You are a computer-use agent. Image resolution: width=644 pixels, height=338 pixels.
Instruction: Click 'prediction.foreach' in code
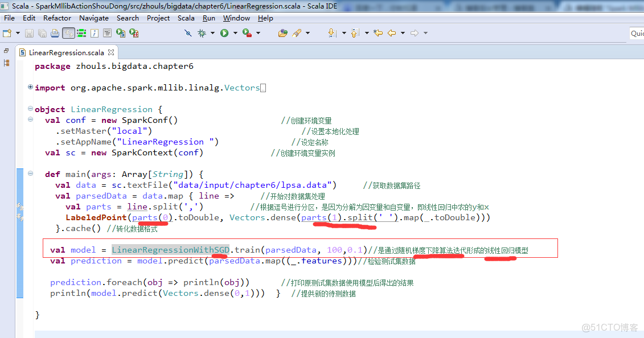click(x=96, y=282)
